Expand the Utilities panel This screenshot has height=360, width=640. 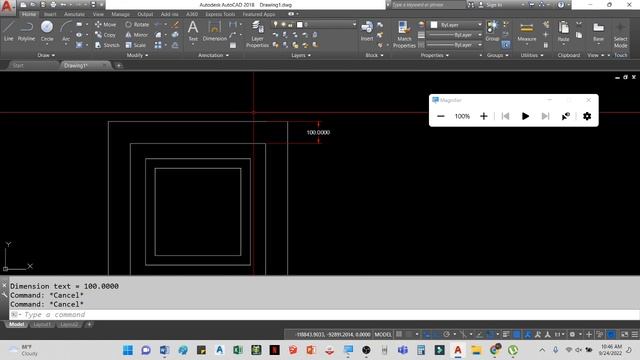pos(532,55)
